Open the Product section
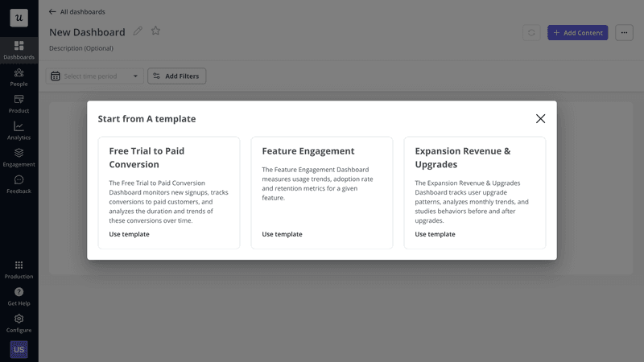 19,104
